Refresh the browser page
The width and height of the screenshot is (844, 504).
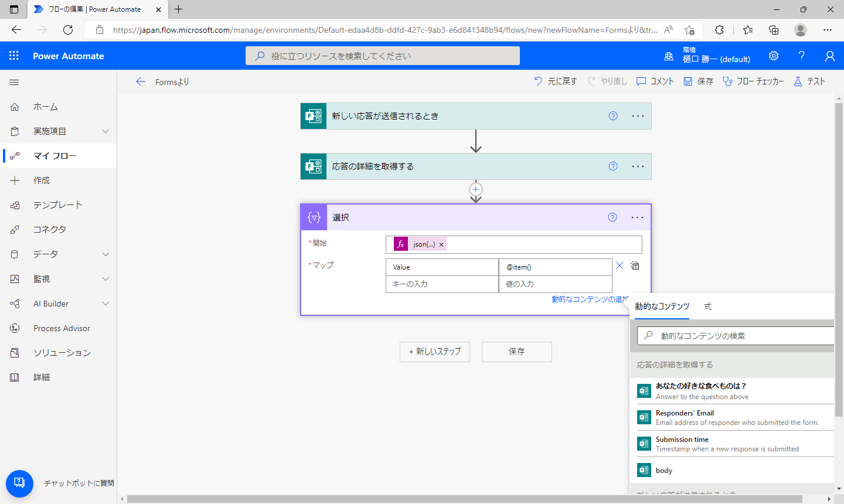point(68,30)
